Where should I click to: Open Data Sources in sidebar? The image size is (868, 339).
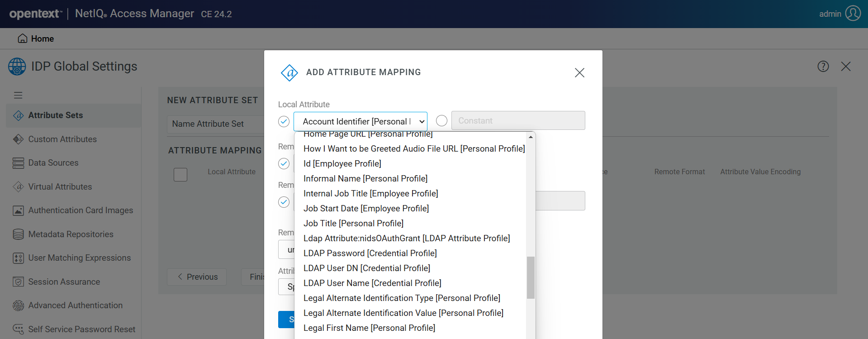point(53,163)
